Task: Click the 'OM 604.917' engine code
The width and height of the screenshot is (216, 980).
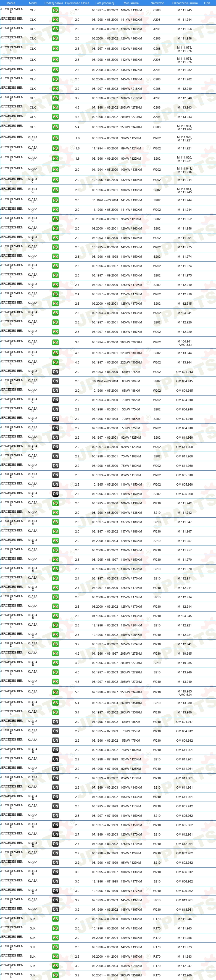Action: [185, 722]
